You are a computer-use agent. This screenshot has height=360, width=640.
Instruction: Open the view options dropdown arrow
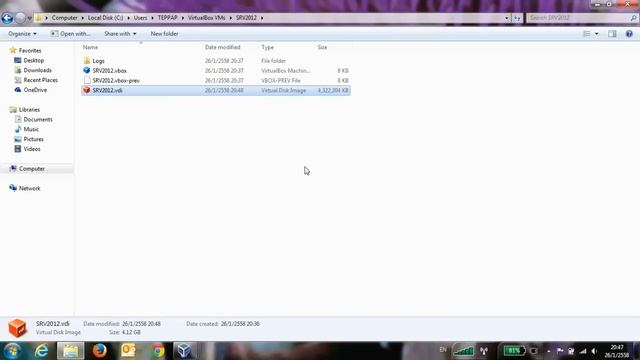[597, 34]
